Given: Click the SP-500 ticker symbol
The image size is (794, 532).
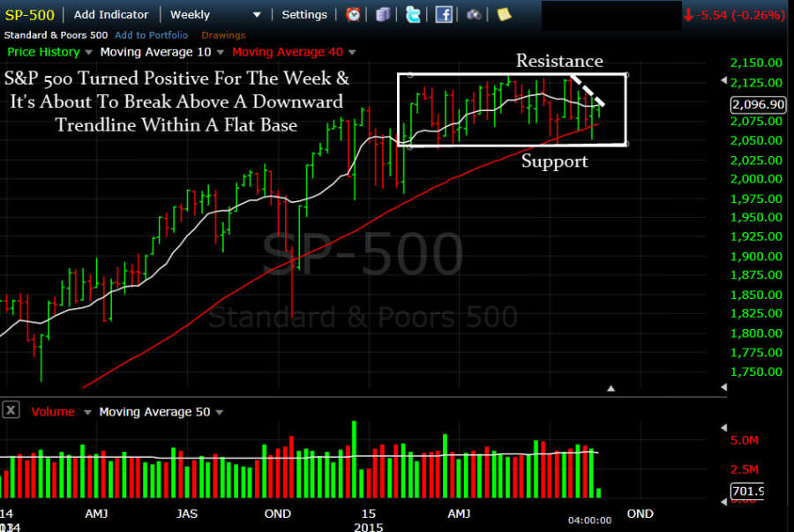Looking at the screenshot, I should point(29,15).
